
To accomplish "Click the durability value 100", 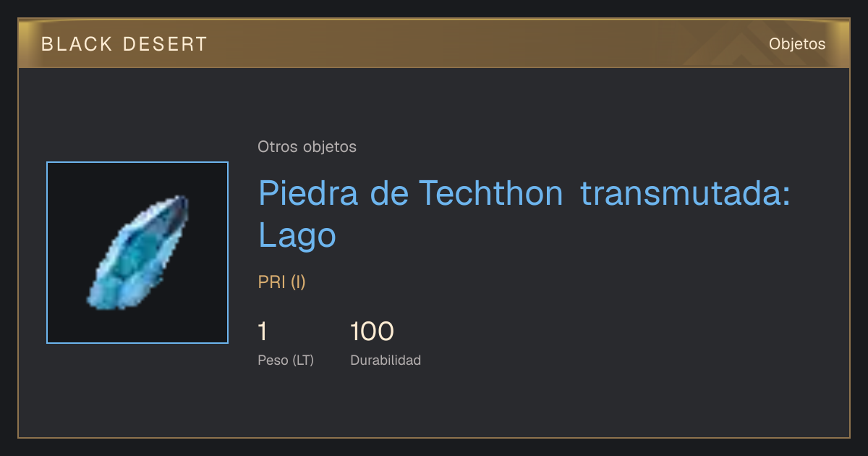I will (x=372, y=332).
